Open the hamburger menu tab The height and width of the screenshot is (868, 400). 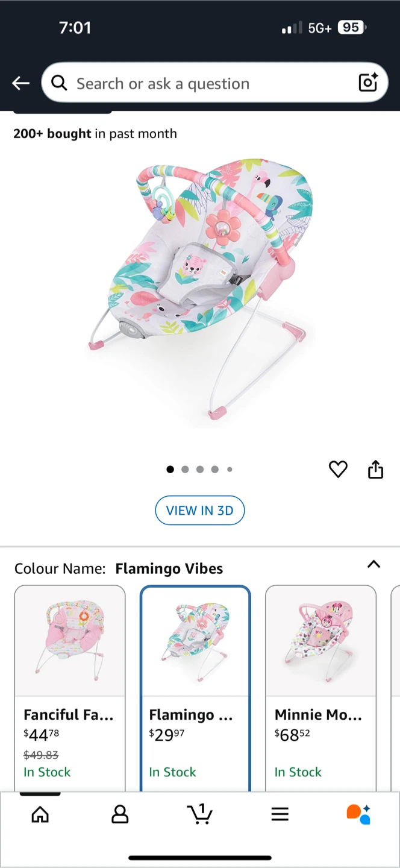pyautogui.click(x=280, y=814)
